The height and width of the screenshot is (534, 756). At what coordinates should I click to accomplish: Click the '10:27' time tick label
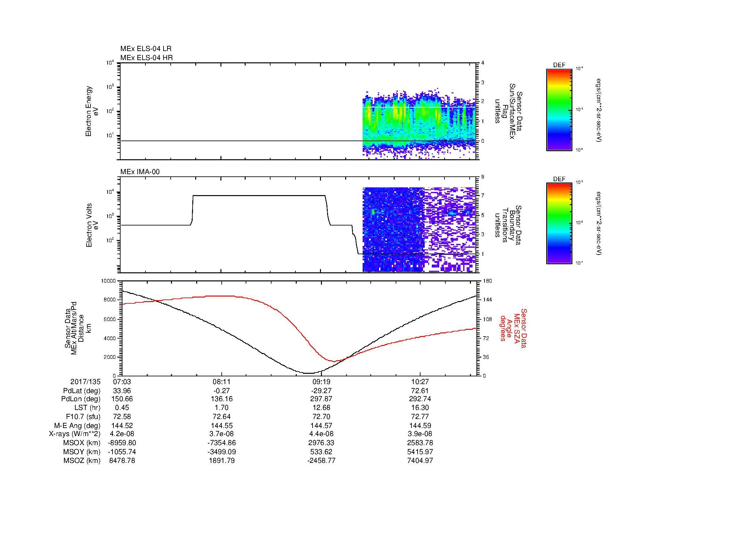(420, 382)
